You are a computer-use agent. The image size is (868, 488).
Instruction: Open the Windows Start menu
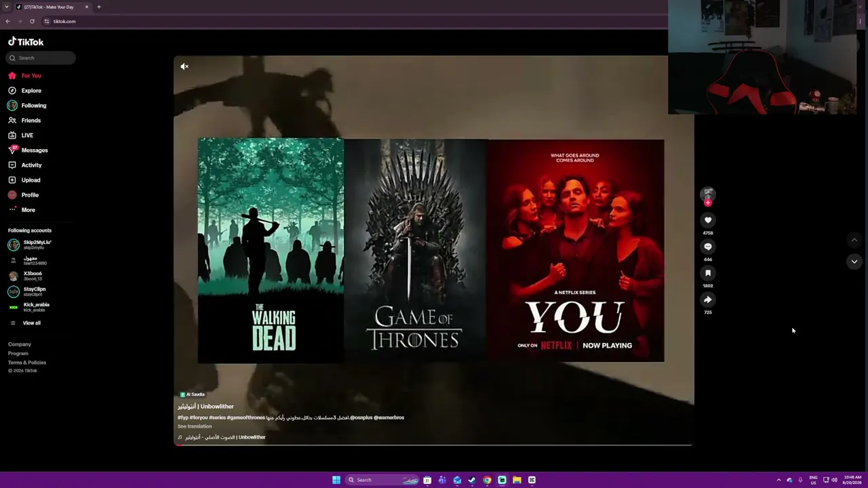click(336, 480)
